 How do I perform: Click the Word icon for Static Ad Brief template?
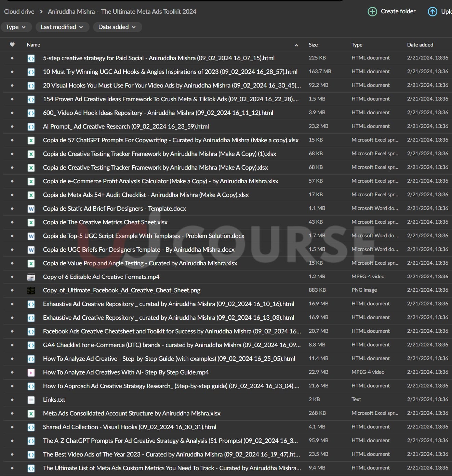click(x=31, y=209)
